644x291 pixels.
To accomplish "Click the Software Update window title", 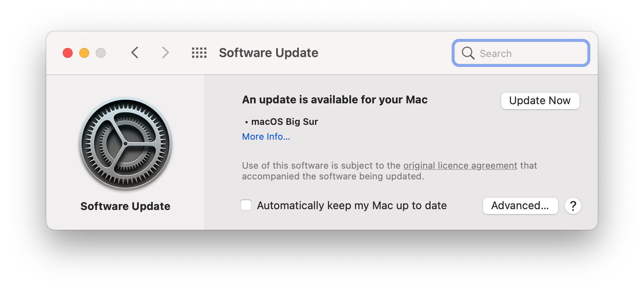I will pos(268,53).
